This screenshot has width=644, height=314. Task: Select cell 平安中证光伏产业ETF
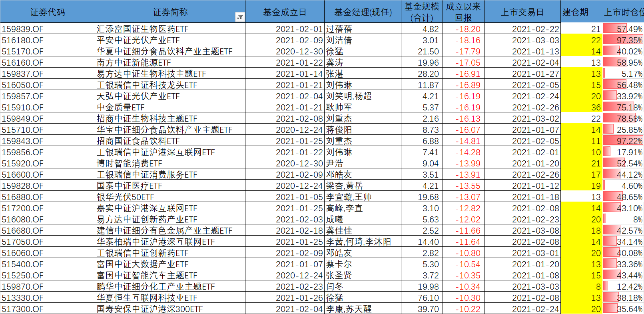coord(170,40)
